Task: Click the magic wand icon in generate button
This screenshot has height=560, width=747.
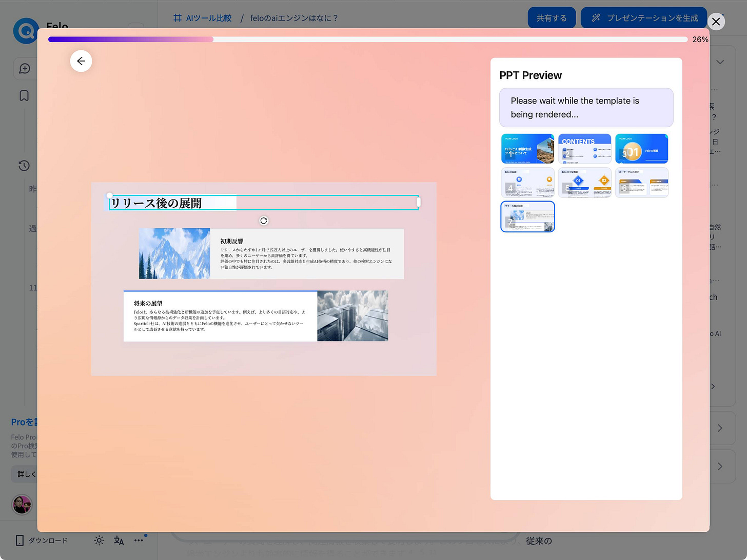Action: click(x=596, y=18)
